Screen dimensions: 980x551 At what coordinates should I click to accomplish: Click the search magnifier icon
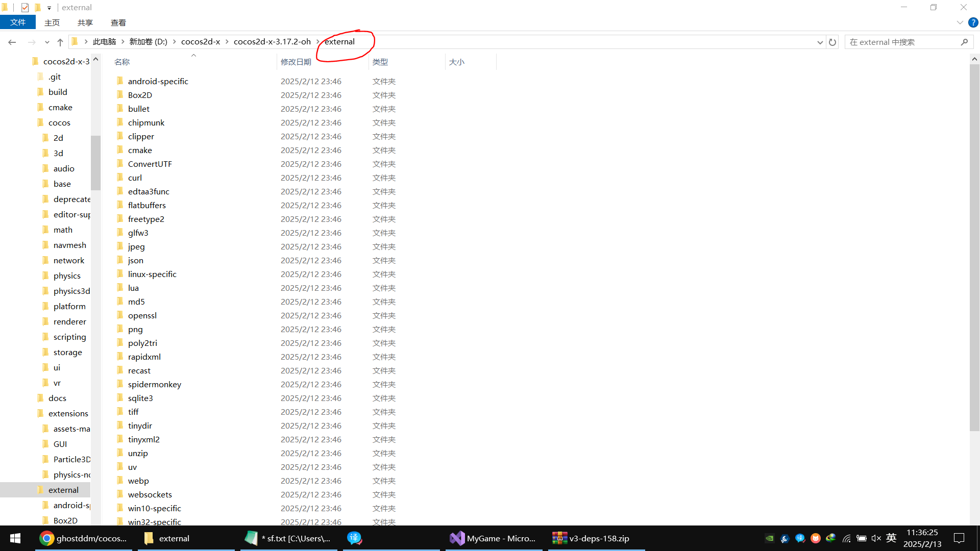click(x=964, y=42)
